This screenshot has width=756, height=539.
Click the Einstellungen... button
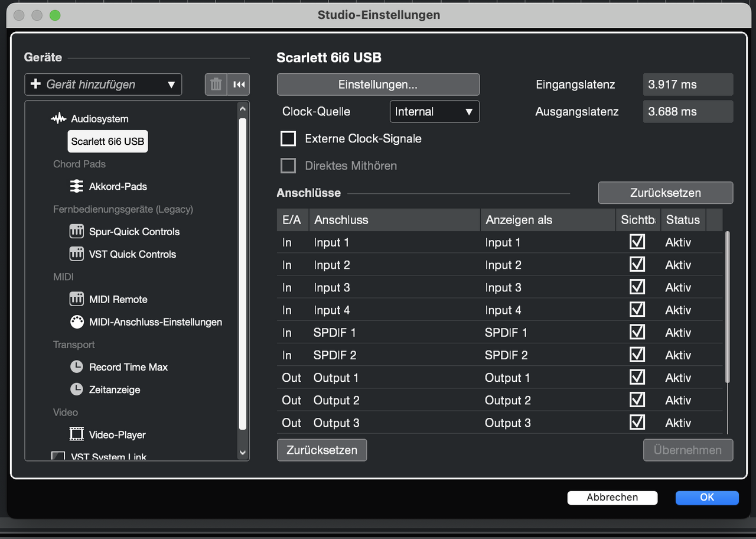(x=378, y=85)
